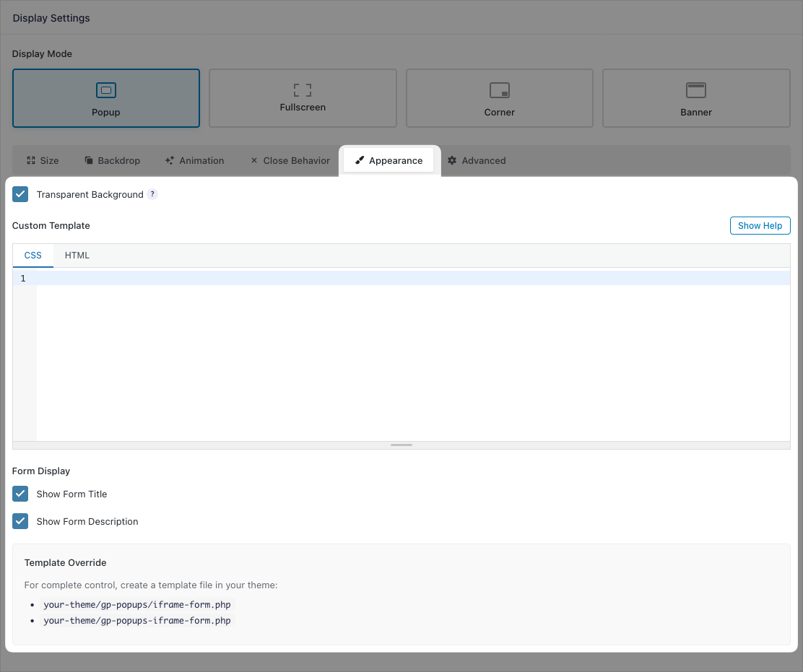The height and width of the screenshot is (672, 803).
Task: Click the Size tab resize icon
Action: coord(31,160)
